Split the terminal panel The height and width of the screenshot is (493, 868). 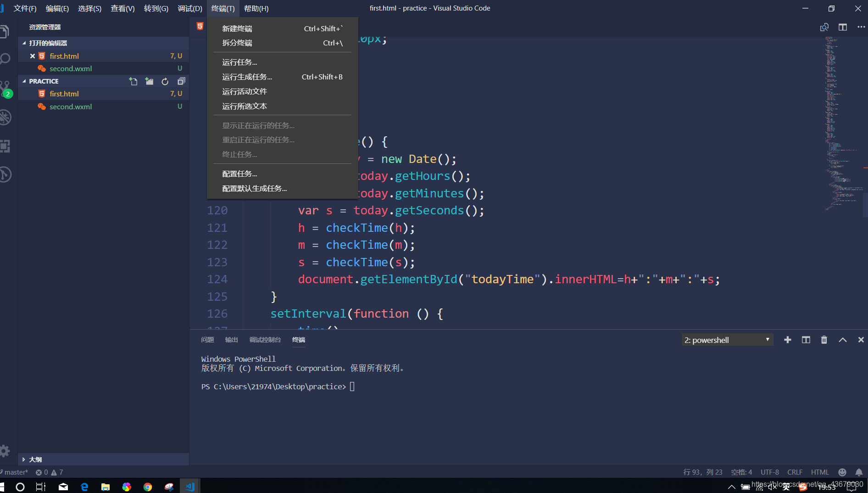[x=806, y=340]
